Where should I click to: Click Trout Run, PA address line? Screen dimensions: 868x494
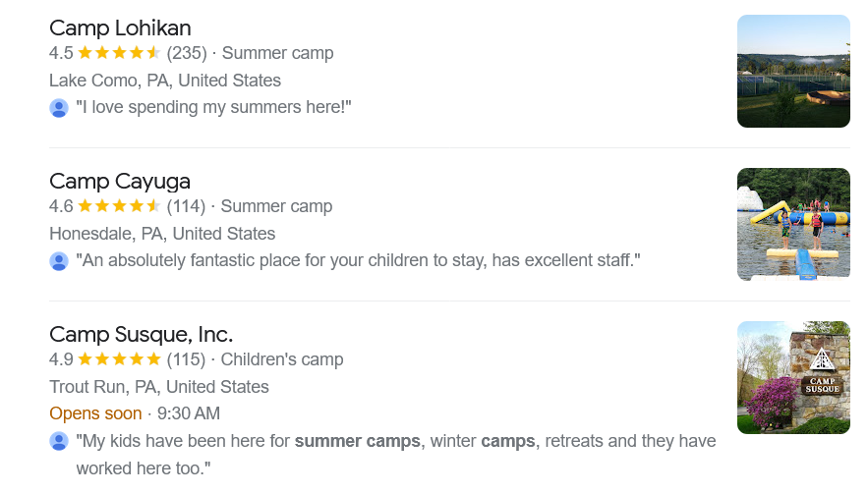tap(158, 387)
